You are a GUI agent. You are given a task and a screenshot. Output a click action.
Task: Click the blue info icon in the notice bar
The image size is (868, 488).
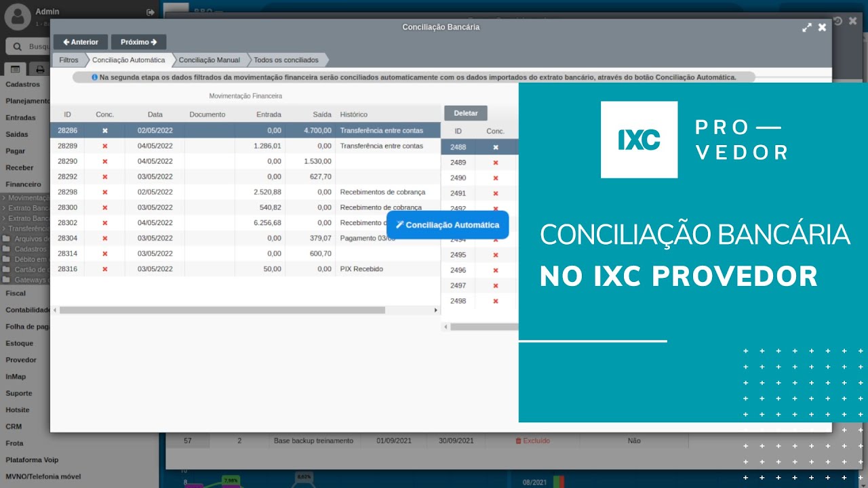[x=94, y=77]
